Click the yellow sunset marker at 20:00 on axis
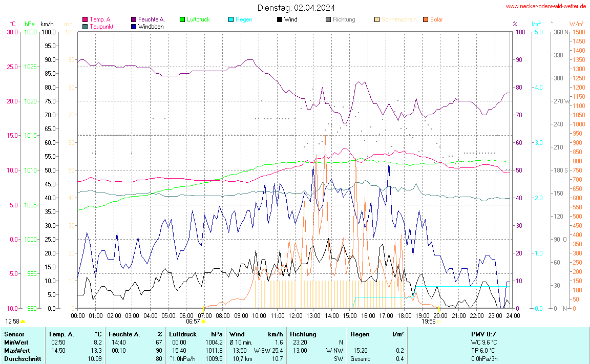The image size is (590, 364). tap(439, 310)
